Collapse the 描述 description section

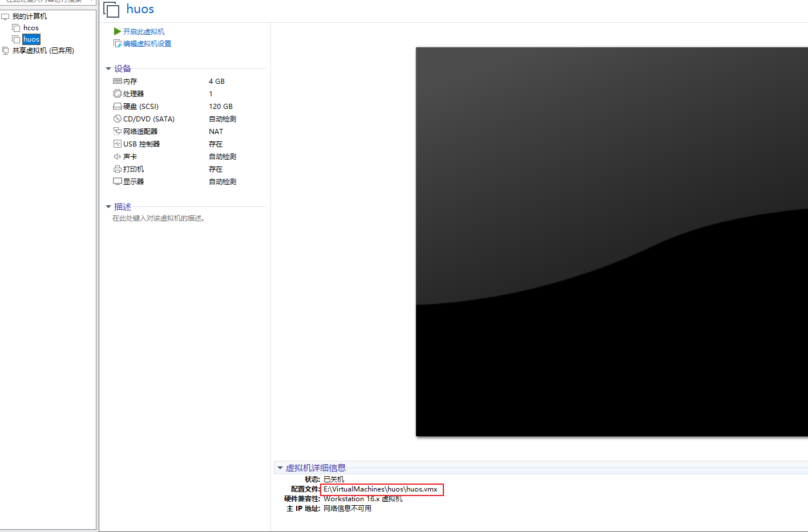[108, 207]
